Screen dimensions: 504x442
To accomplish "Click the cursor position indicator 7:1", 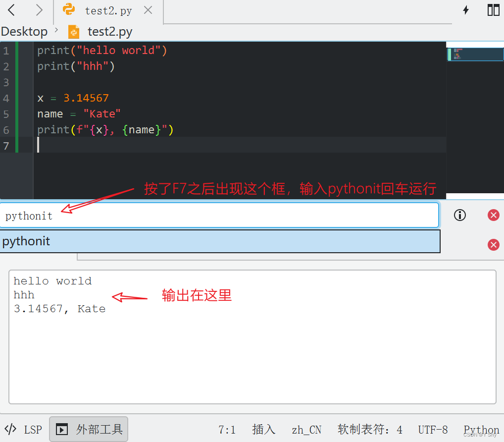I will click(227, 429).
